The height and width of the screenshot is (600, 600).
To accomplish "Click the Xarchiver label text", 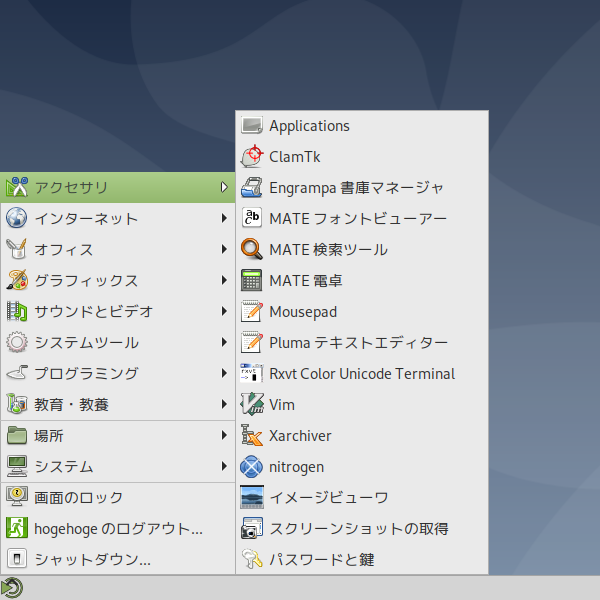I will tap(300, 435).
